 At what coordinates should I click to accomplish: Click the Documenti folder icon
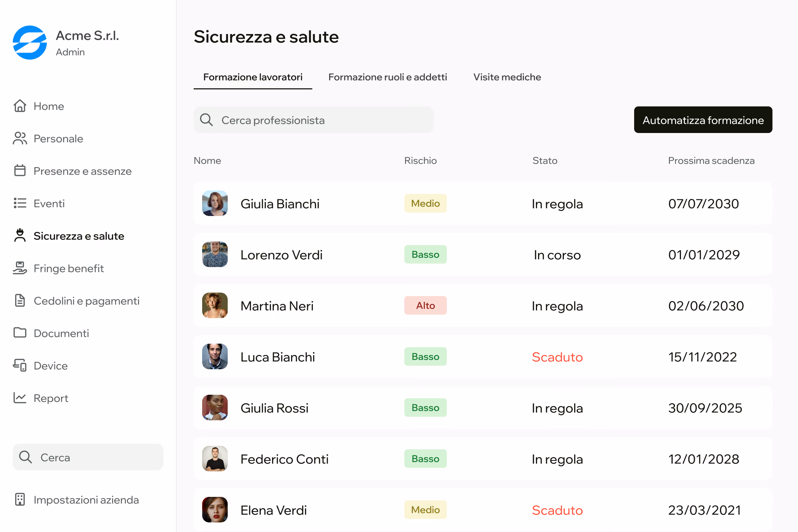(x=20, y=333)
